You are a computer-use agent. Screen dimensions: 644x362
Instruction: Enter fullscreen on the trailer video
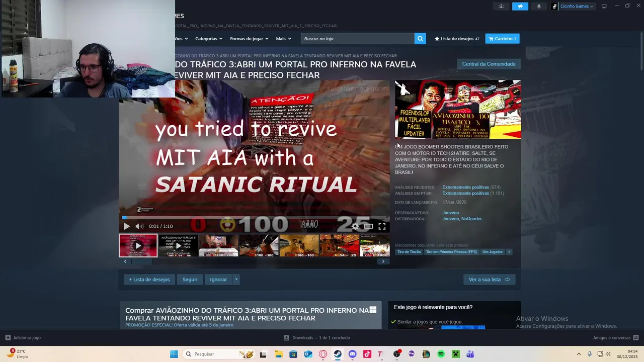click(x=382, y=226)
